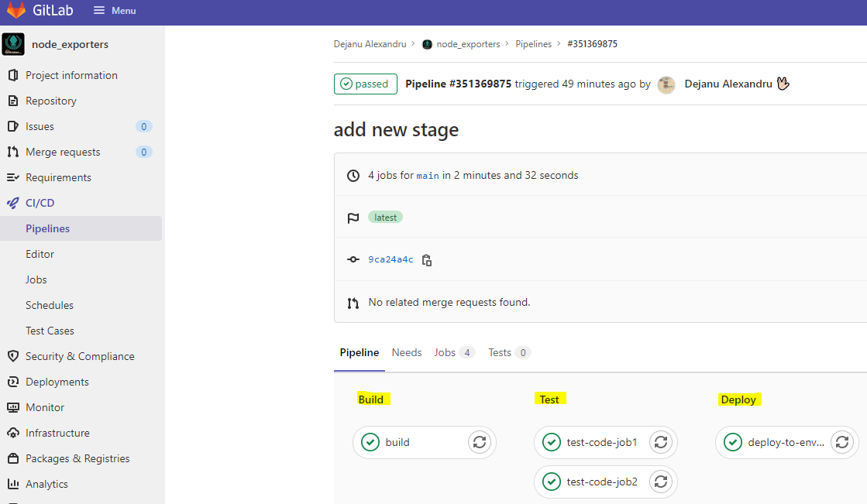Click Pipelines breadcrumb link

[x=534, y=43]
